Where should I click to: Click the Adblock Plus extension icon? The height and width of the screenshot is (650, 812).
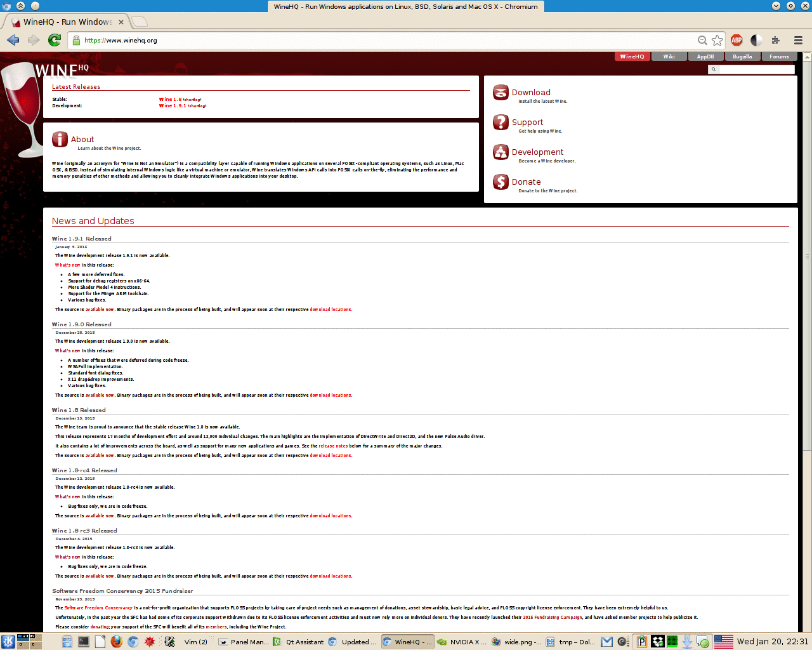click(737, 40)
